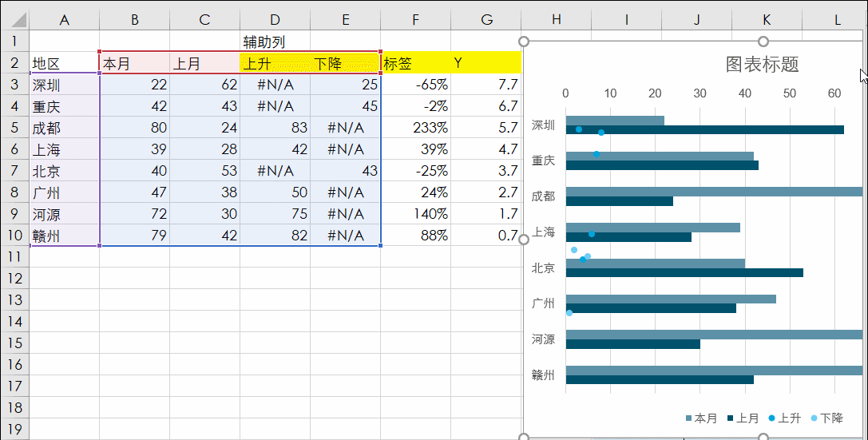This screenshot has width=868, height=440.
Task: Select the cell showing 233%
Action: coord(415,128)
